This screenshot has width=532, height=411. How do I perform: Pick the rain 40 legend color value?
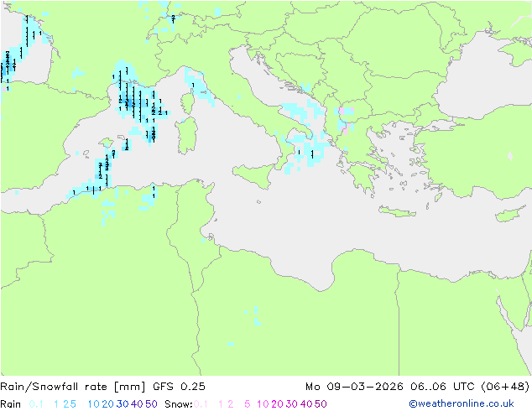[137, 404]
